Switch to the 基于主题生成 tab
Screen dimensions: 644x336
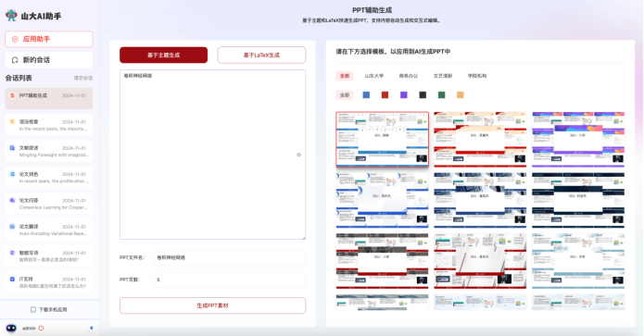[x=163, y=55]
